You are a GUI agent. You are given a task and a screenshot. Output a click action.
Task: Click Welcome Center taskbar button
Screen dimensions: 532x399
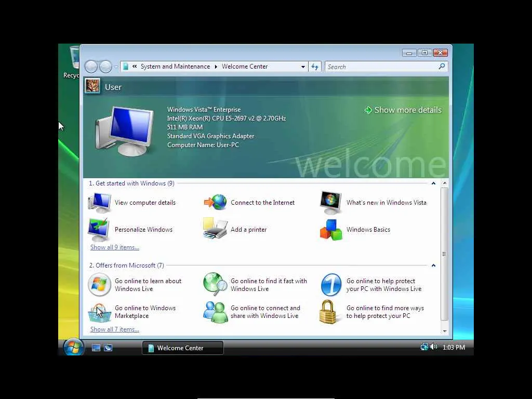pyautogui.click(x=182, y=348)
